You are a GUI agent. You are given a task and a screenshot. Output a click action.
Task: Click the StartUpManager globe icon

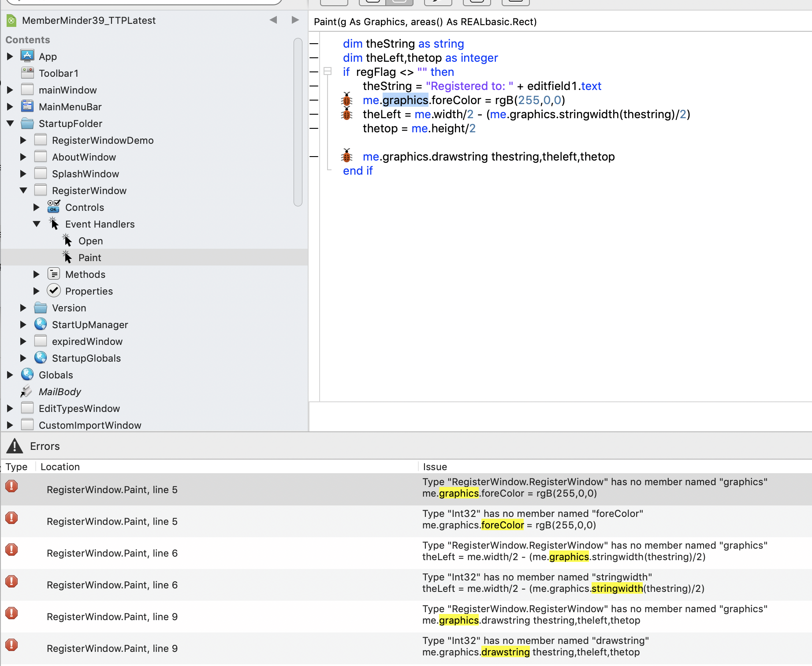(41, 324)
